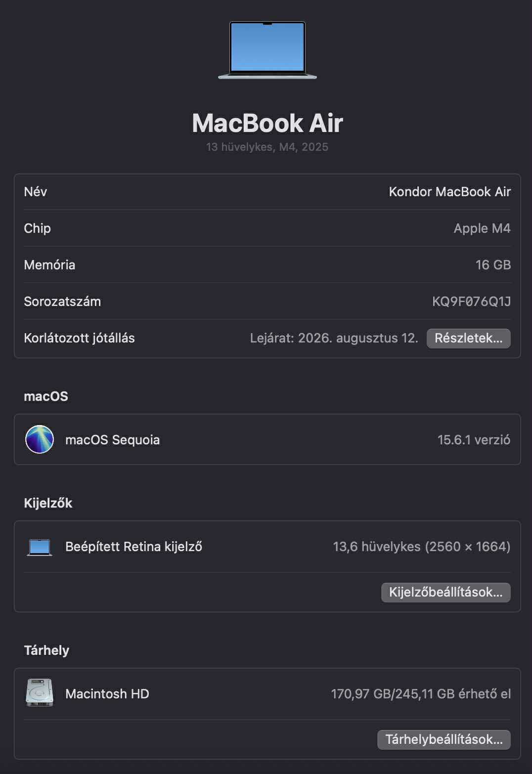
Task: Click the 13 hüvelykes, M4, 2025 subtitle
Action: tap(267, 147)
